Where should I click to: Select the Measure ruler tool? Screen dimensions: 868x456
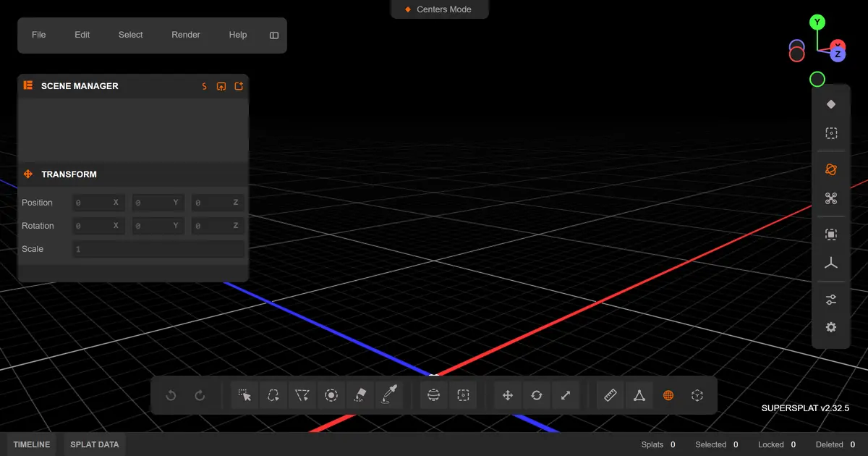[x=610, y=395]
